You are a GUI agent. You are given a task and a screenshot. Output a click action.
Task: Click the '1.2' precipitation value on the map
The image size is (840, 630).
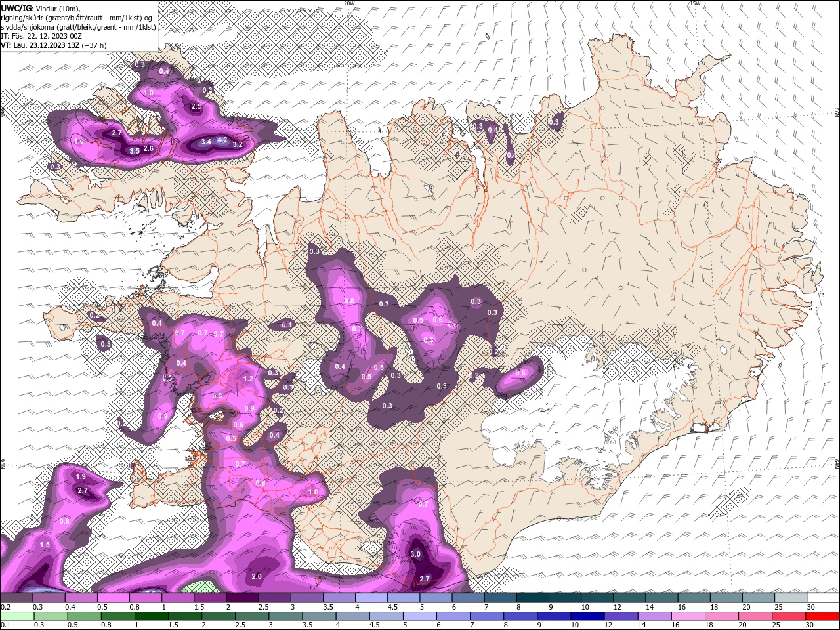click(x=248, y=379)
